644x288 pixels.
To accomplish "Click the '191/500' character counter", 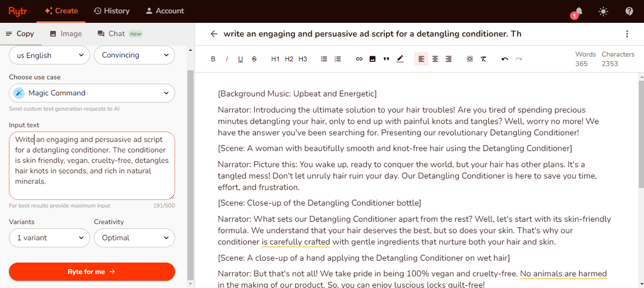I will click(x=164, y=206).
